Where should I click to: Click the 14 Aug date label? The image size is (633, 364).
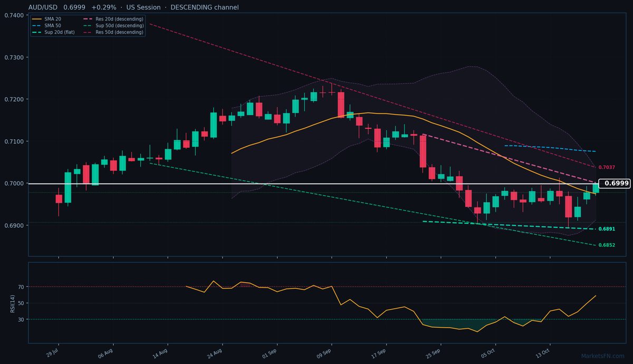[x=160, y=352]
